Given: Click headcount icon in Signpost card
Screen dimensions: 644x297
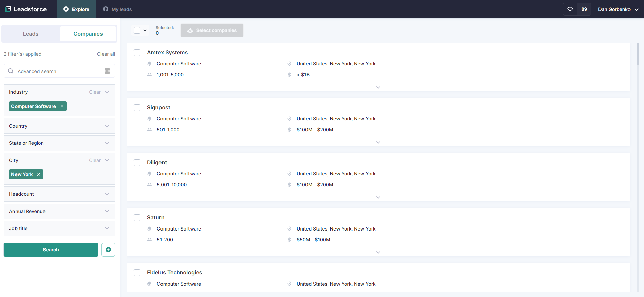Looking at the screenshot, I should pyautogui.click(x=149, y=130).
